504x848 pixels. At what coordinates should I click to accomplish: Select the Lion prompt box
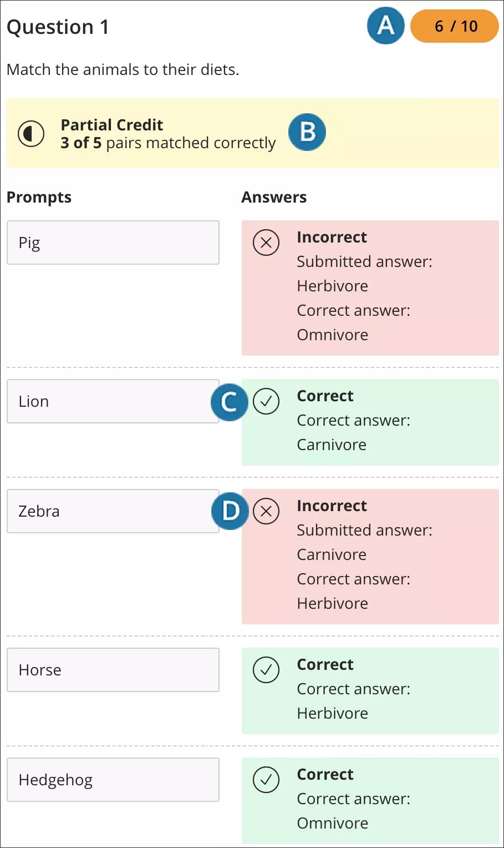[113, 401]
